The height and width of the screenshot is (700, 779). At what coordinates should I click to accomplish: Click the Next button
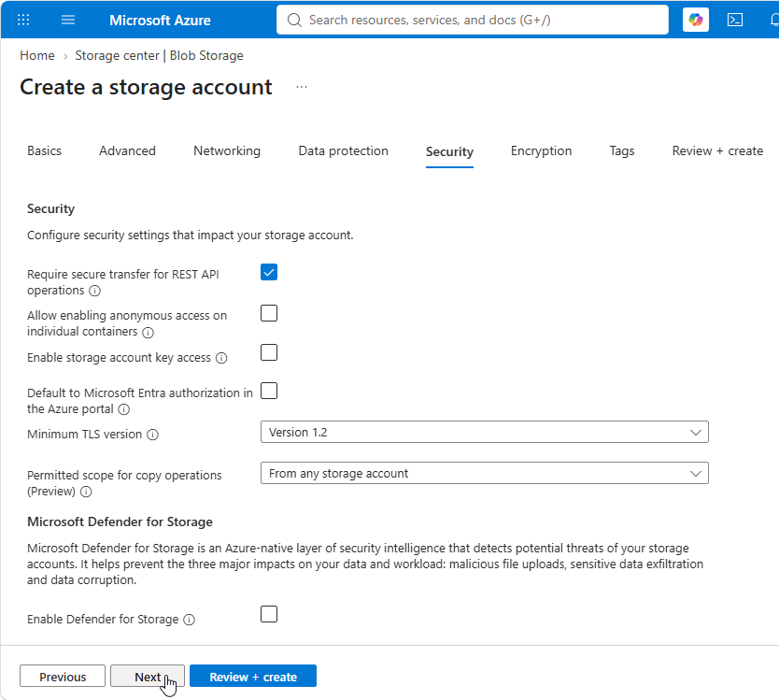(x=148, y=677)
